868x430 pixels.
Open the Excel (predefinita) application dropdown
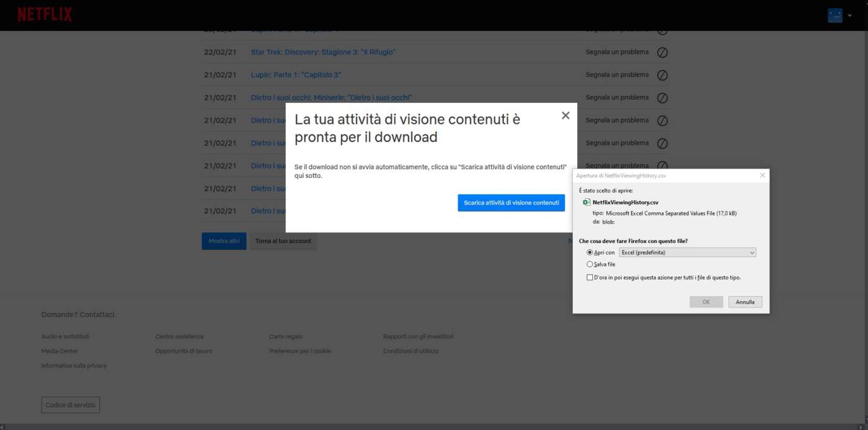point(688,253)
